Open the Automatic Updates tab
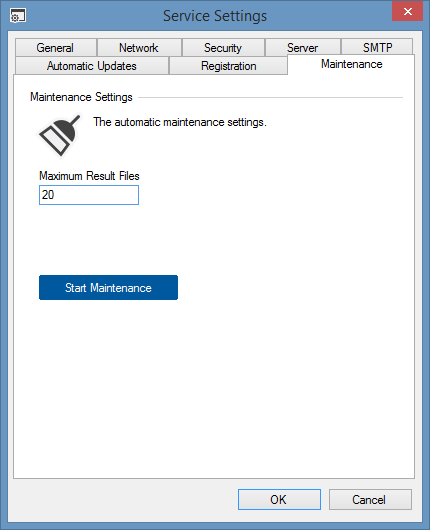The width and height of the screenshot is (430, 530). (92, 66)
